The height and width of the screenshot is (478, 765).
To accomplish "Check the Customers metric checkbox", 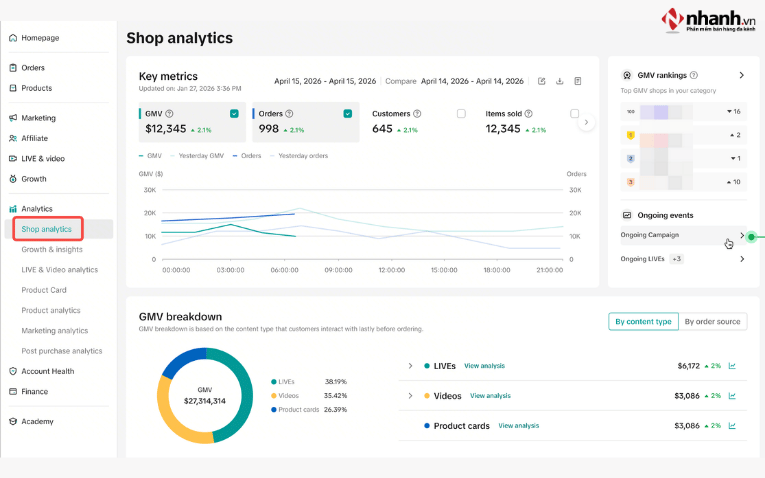I will point(461,114).
